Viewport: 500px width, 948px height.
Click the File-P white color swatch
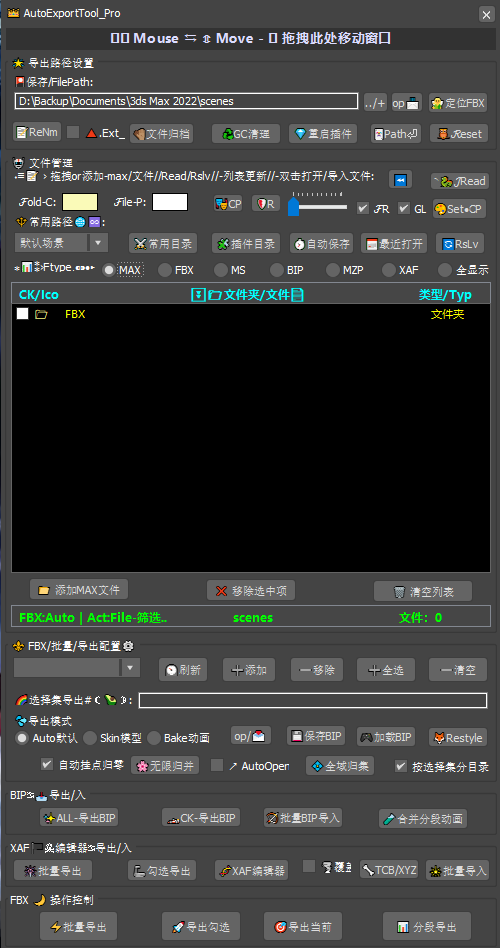[170, 202]
